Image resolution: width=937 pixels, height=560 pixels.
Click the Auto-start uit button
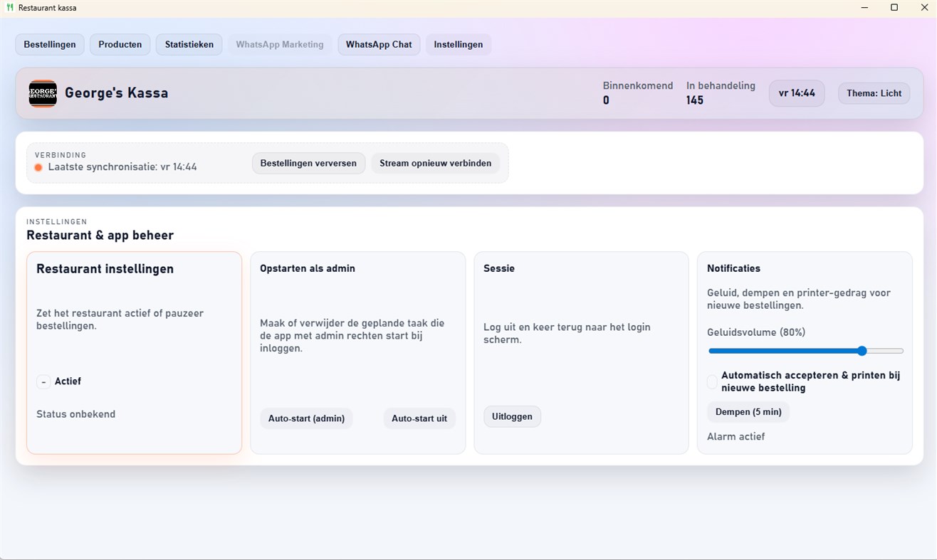click(x=419, y=418)
